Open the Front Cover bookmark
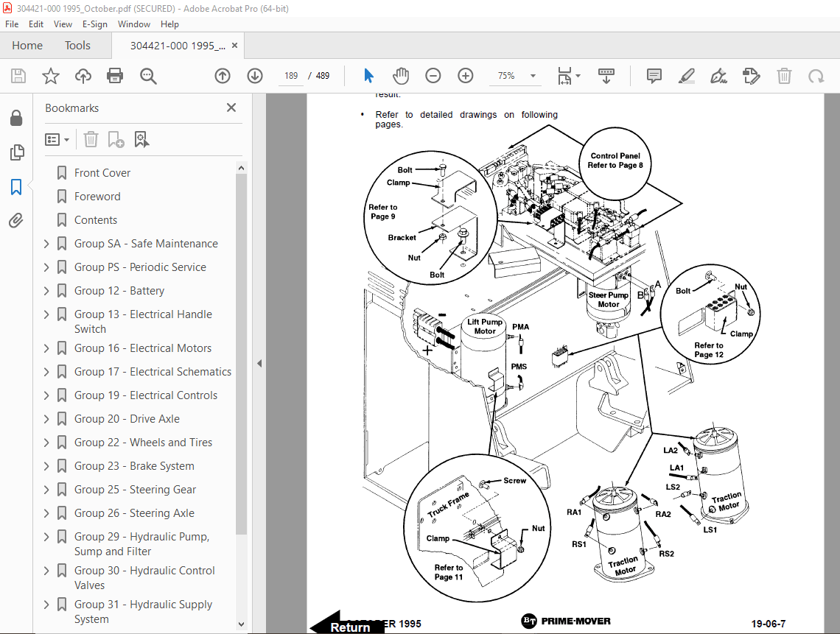The image size is (840, 634). [102, 173]
